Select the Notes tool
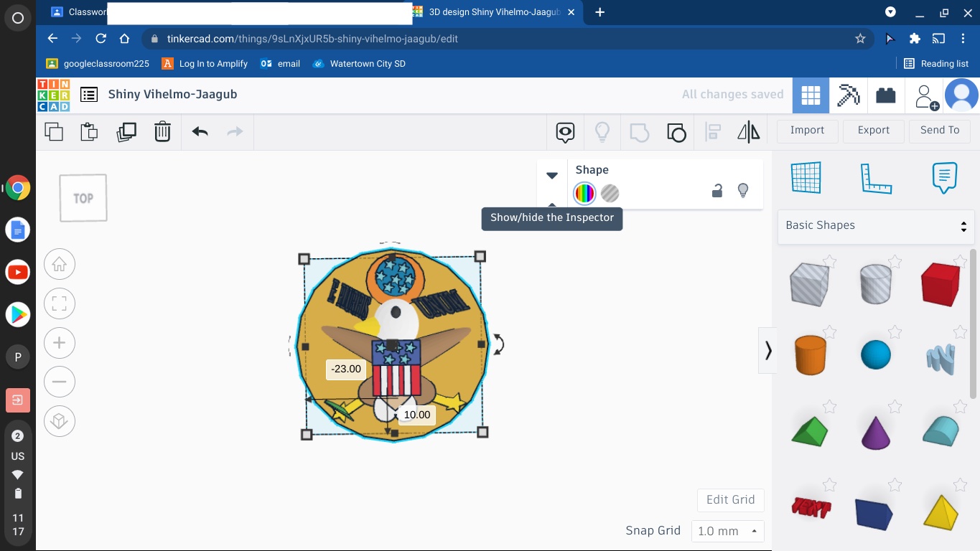This screenshot has width=980, height=551. pyautogui.click(x=944, y=177)
